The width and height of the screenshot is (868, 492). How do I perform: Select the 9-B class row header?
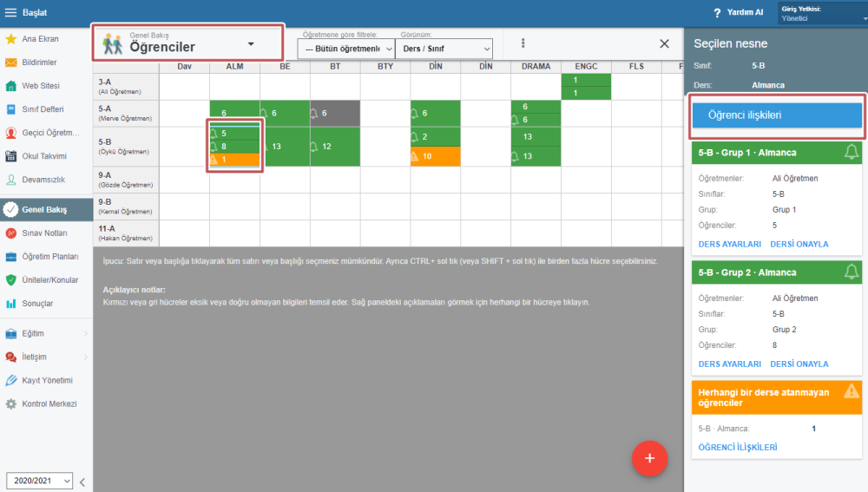coord(126,207)
